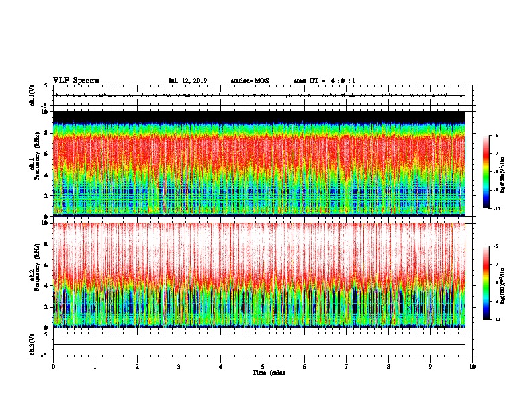Screen dimensions: 532x411
Task: Select the date label 'Jul 12, 2019'
Action: [x=187, y=81]
